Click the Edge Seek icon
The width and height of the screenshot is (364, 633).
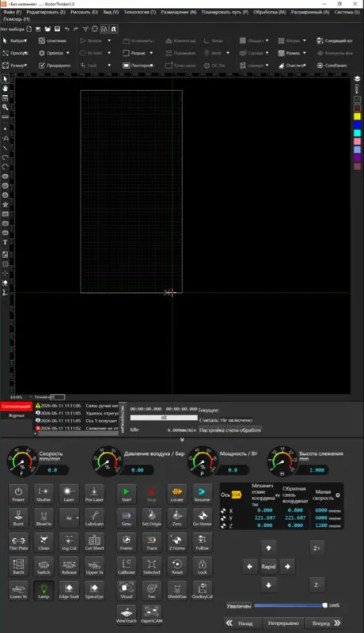coord(69,590)
